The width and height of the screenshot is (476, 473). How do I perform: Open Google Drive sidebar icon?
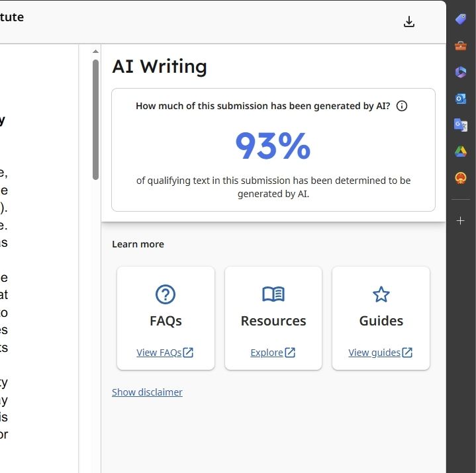pos(461,151)
